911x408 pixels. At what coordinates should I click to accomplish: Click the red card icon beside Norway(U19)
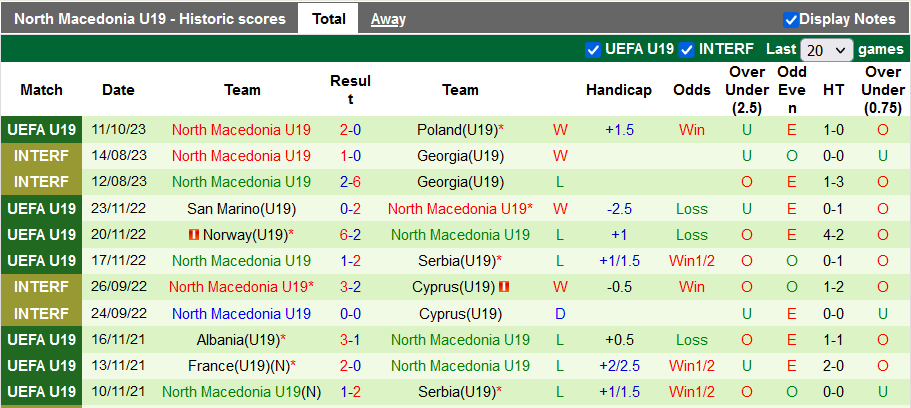tap(194, 235)
